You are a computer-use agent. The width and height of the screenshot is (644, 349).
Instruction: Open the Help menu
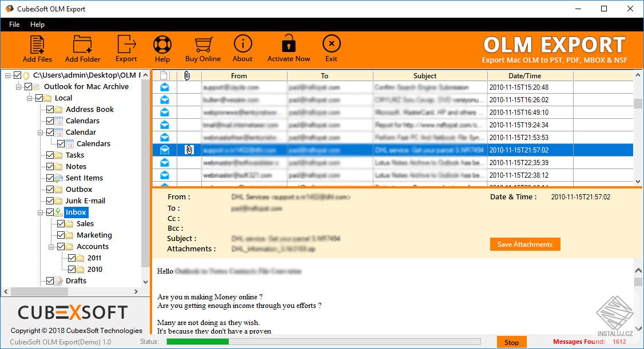(x=38, y=25)
